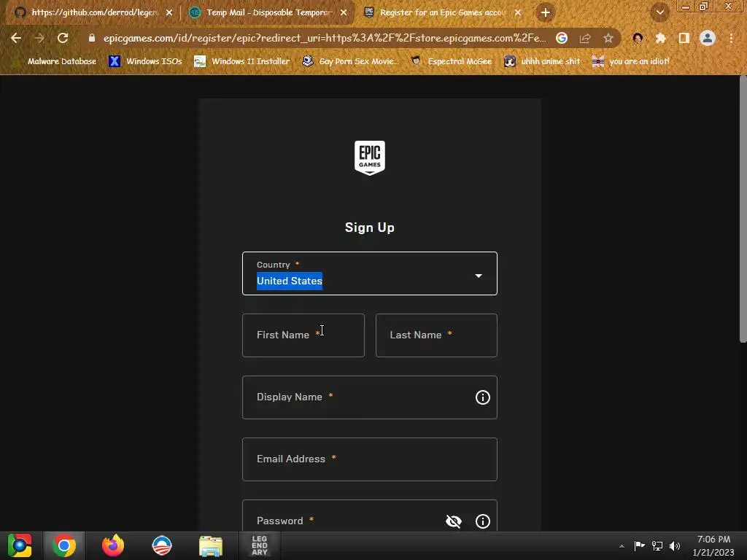Image resolution: width=747 pixels, height=560 pixels.
Task: Open File Explorer from the taskbar
Action: pos(211,545)
